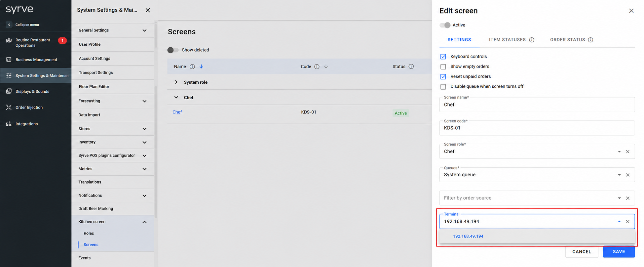Open the Filter by order source dropdown

point(619,198)
